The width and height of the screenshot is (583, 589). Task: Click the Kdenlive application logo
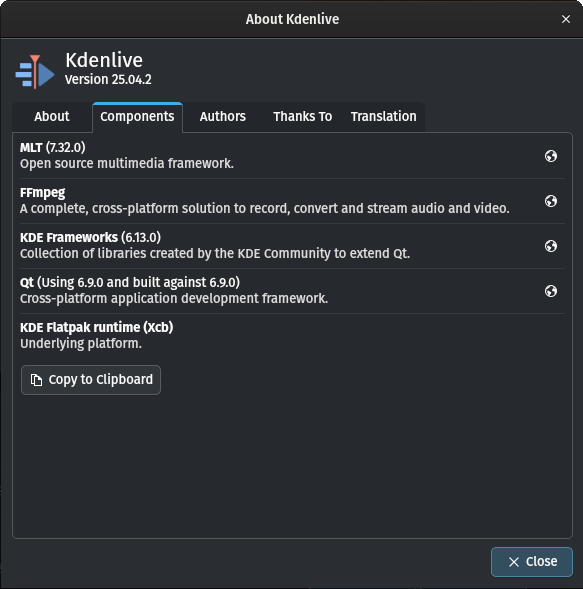tap(35, 71)
